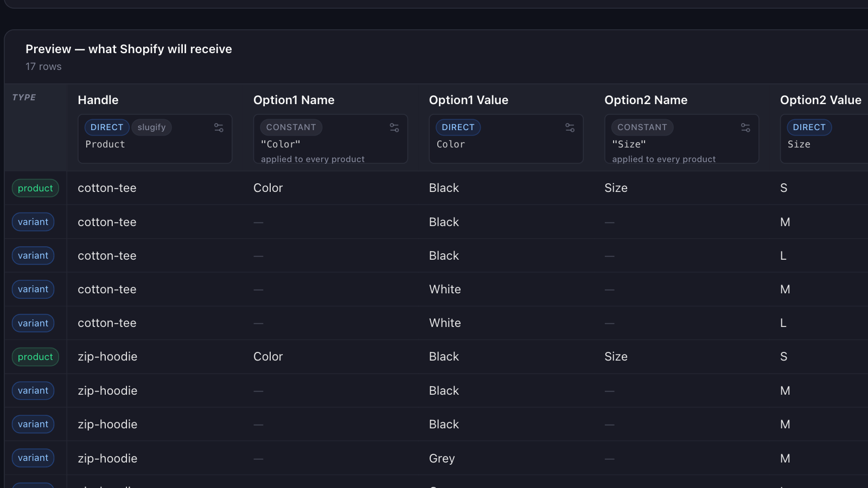Click the Size cell in cotton-tee product row

616,188
